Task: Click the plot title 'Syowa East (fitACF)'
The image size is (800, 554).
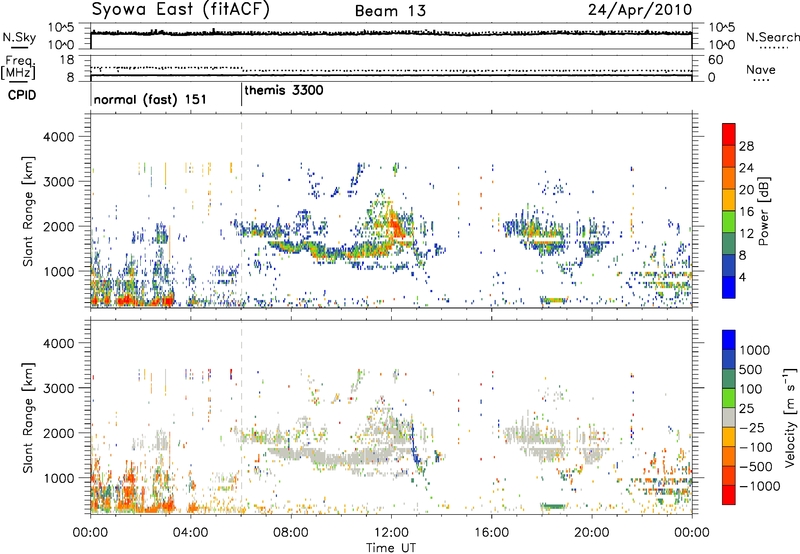Action: click(180, 10)
